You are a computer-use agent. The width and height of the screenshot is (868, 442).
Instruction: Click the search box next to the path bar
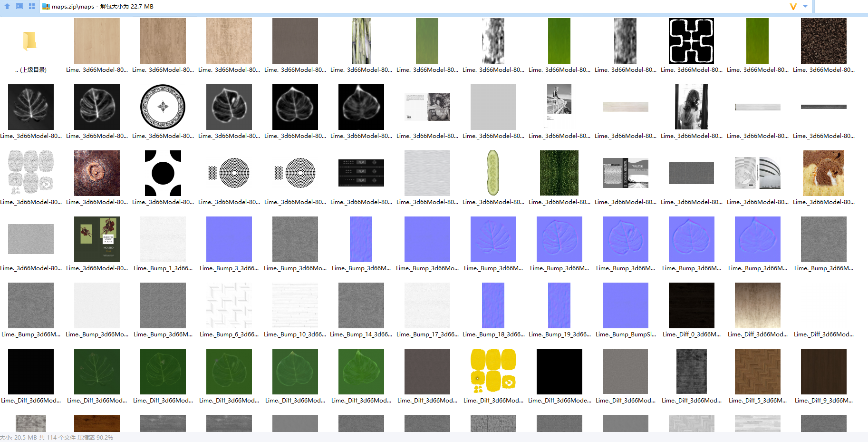click(x=841, y=6)
